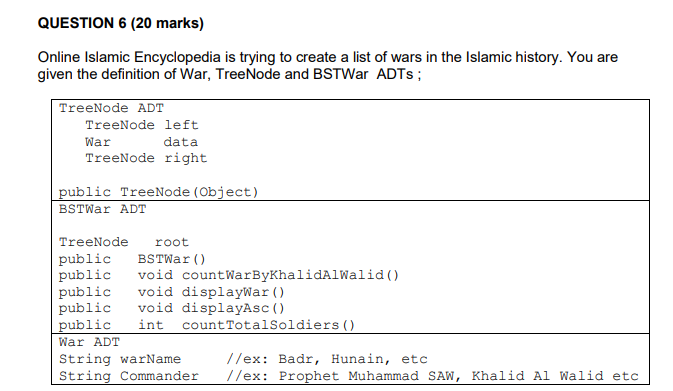Click the 'TreeNode root' line

point(124,242)
